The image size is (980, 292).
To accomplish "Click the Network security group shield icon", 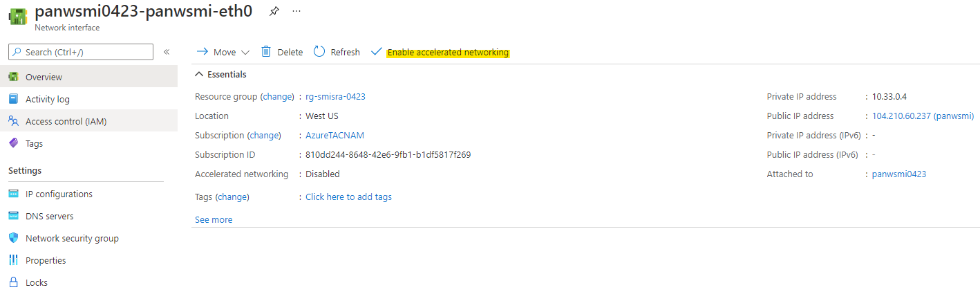I will point(13,238).
